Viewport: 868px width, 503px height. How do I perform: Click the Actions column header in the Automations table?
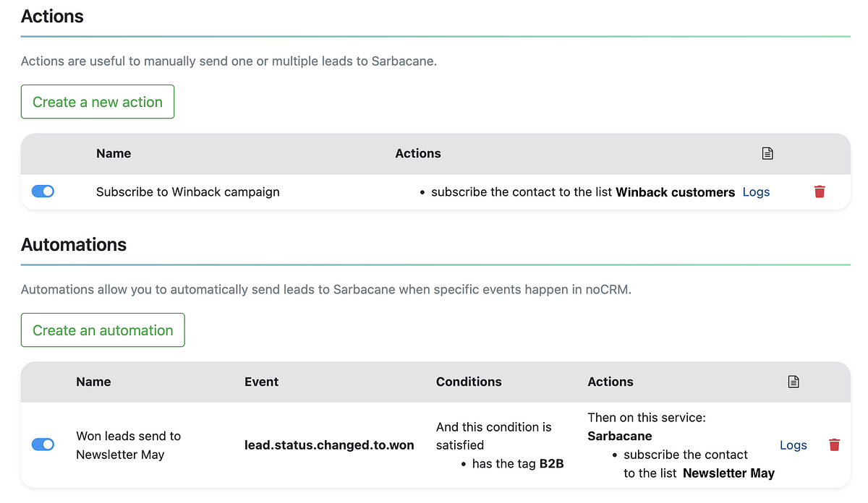click(610, 382)
